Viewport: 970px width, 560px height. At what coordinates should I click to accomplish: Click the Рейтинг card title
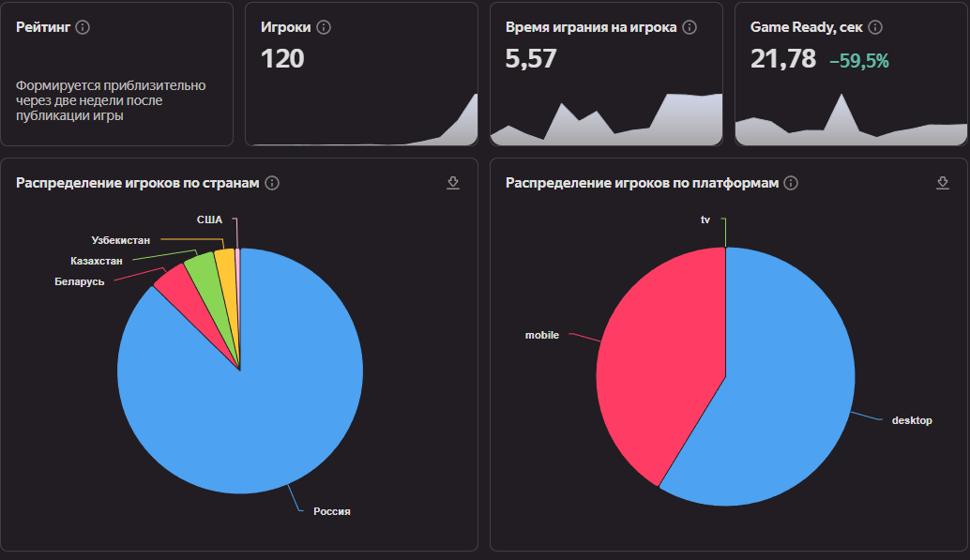click(x=43, y=27)
